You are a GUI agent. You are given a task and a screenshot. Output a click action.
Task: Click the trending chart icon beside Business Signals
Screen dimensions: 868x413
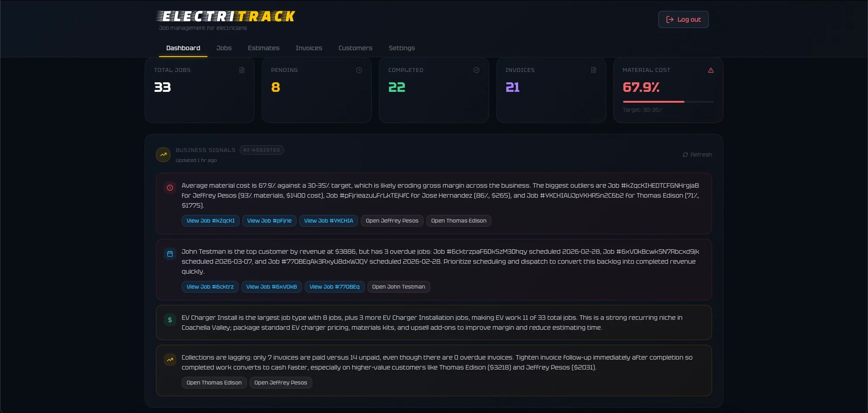163,154
